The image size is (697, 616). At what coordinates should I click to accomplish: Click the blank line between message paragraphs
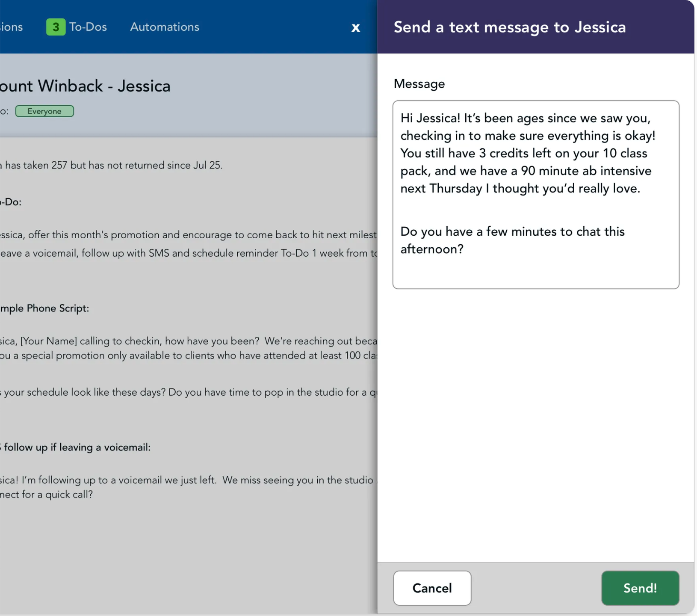pos(535,210)
